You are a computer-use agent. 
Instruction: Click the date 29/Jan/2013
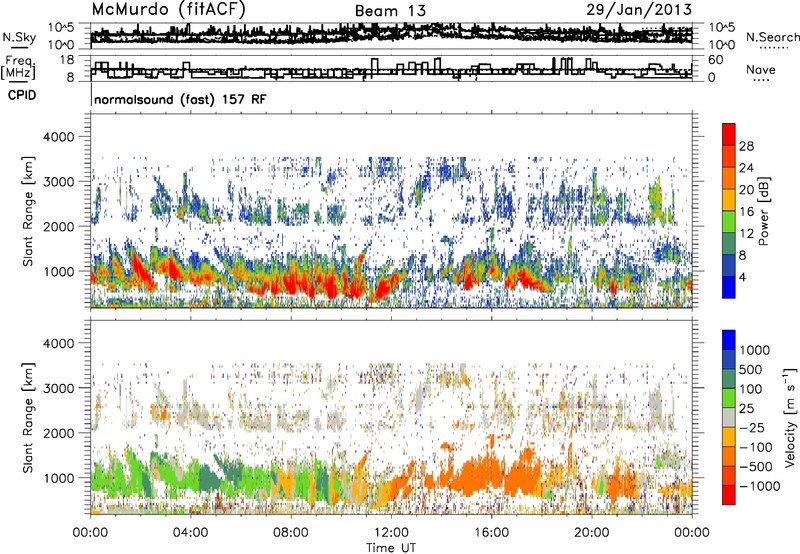point(639,10)
